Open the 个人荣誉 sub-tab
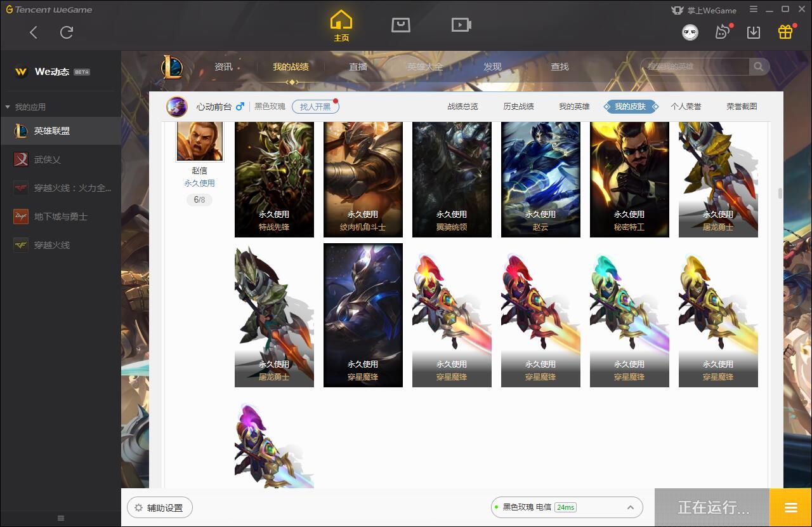The width and height of the screenshot is (812, 527). (686, 107)
